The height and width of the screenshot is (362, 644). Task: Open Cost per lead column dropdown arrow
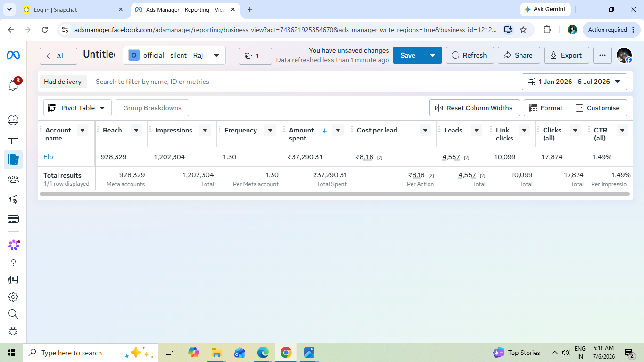click(425, 130)
